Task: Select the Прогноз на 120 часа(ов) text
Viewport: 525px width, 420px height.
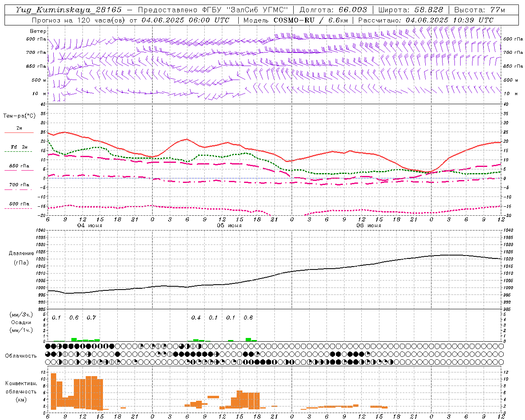Action: 79,20
